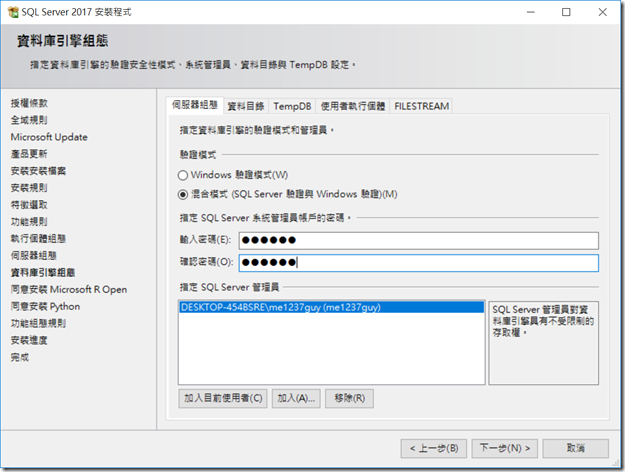Click 安裝規則 step in sidebar
Viewport: 625px width, 472px height.
29,188
